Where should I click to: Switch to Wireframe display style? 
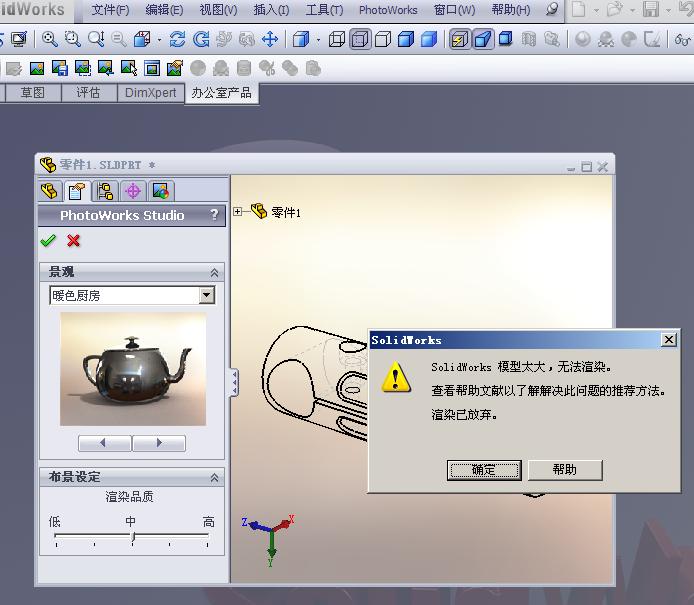[x=336, y=39]
